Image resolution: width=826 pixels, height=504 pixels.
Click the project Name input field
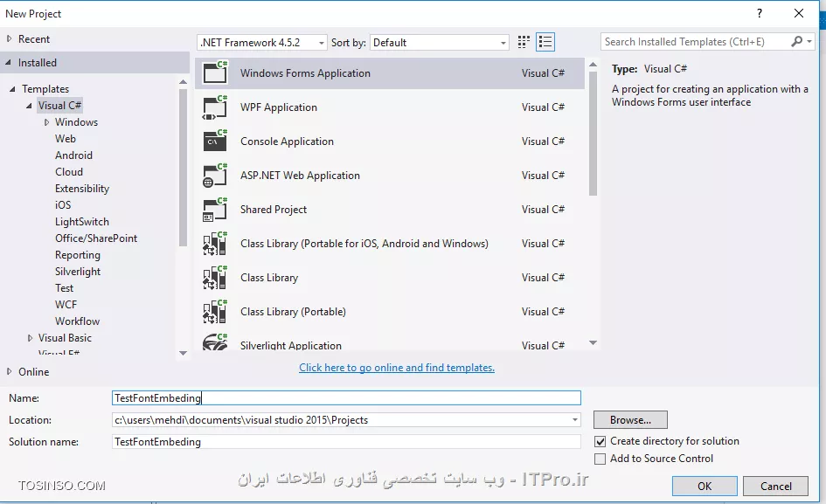(346, 398)
